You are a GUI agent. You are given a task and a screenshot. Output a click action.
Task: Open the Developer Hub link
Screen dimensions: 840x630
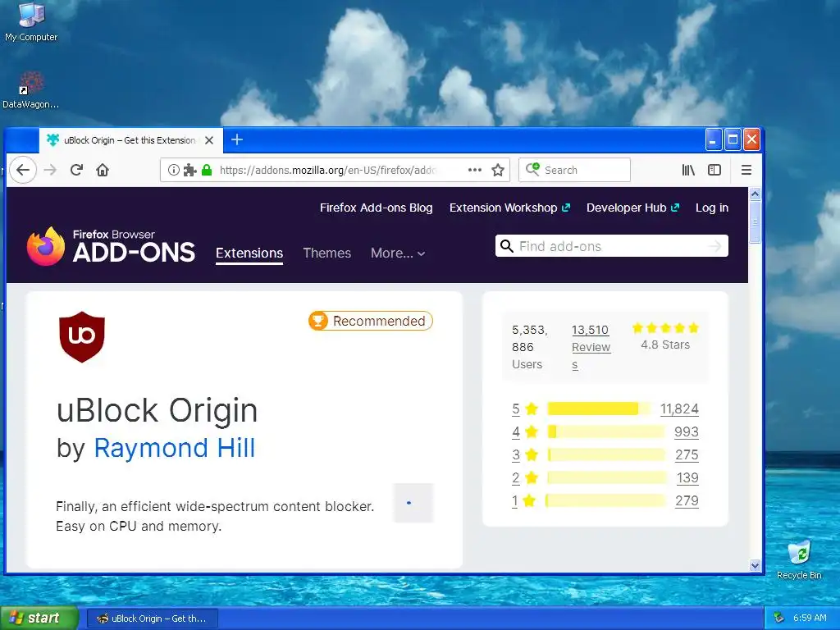point(632,208)
